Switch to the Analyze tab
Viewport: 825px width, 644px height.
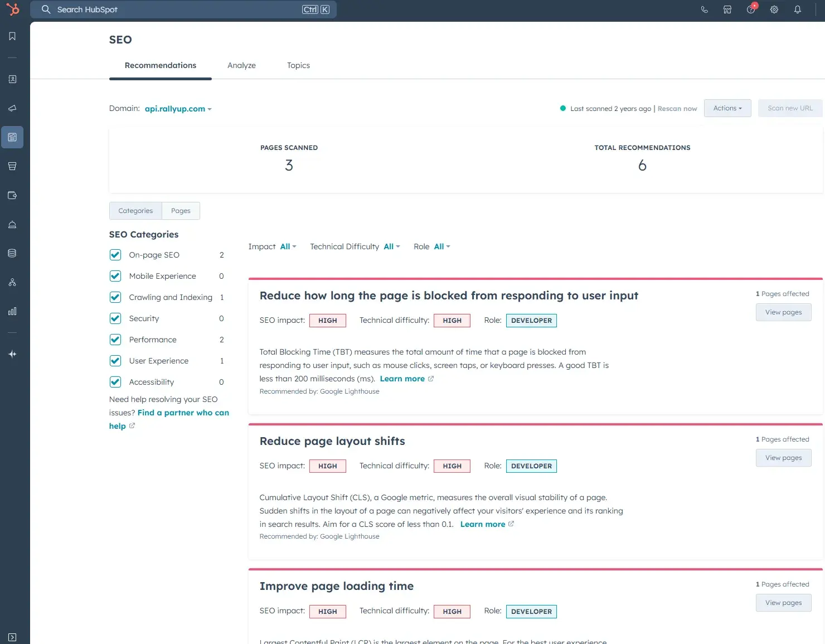(241, 65)
